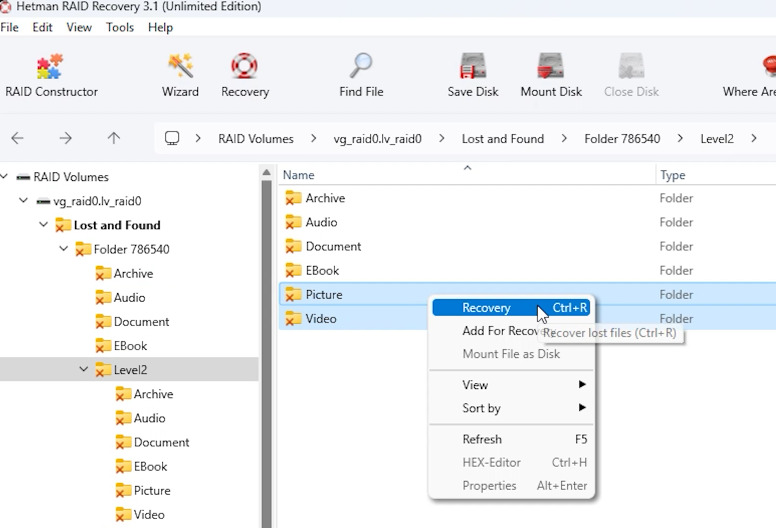Click the vg_raid0.lv_raid0 breadcrumb
This screenshot has height=528, width=776.
pyautogui.click(x=378, y=139)
